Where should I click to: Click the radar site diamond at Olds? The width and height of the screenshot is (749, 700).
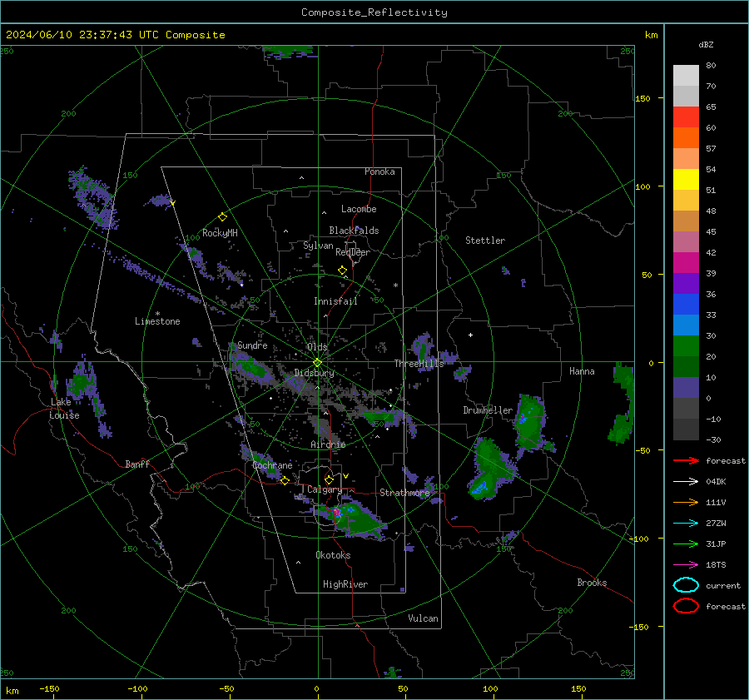317,362
